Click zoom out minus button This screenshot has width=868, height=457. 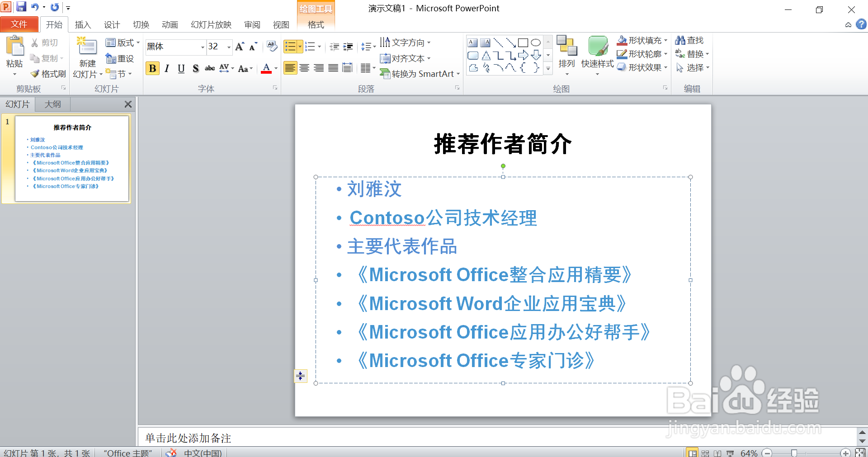click(767, 453)
